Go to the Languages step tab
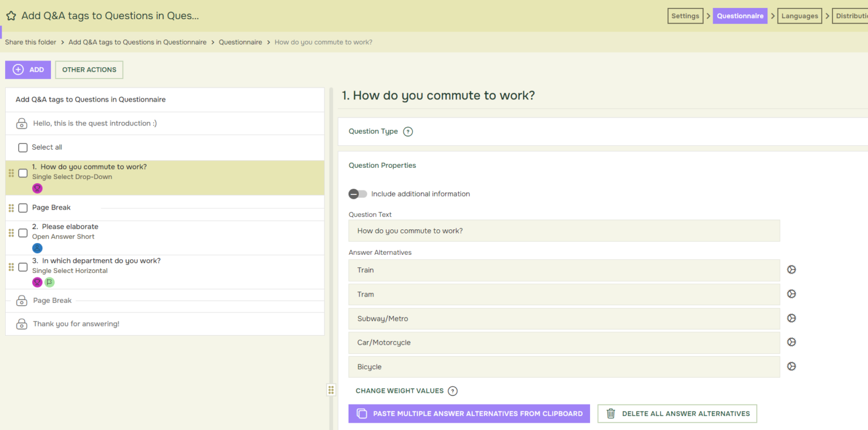868x430 pixels. (x=799, y=16)
